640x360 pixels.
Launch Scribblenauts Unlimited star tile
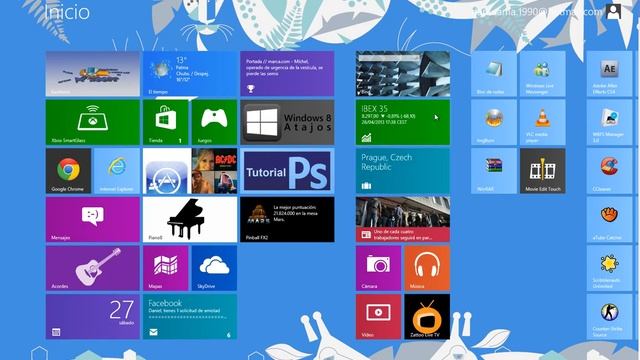pos(609,268)
